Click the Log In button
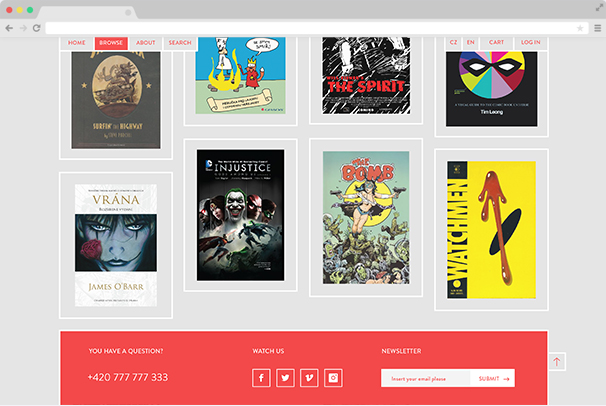The height and width of the screenshot is (406, 606). tap(530, 43)
